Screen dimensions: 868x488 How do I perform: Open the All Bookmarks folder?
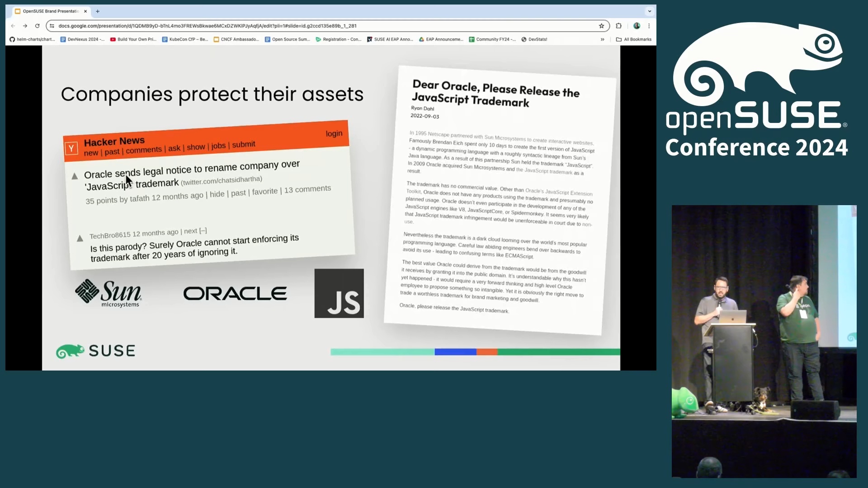tap(633, 39)
